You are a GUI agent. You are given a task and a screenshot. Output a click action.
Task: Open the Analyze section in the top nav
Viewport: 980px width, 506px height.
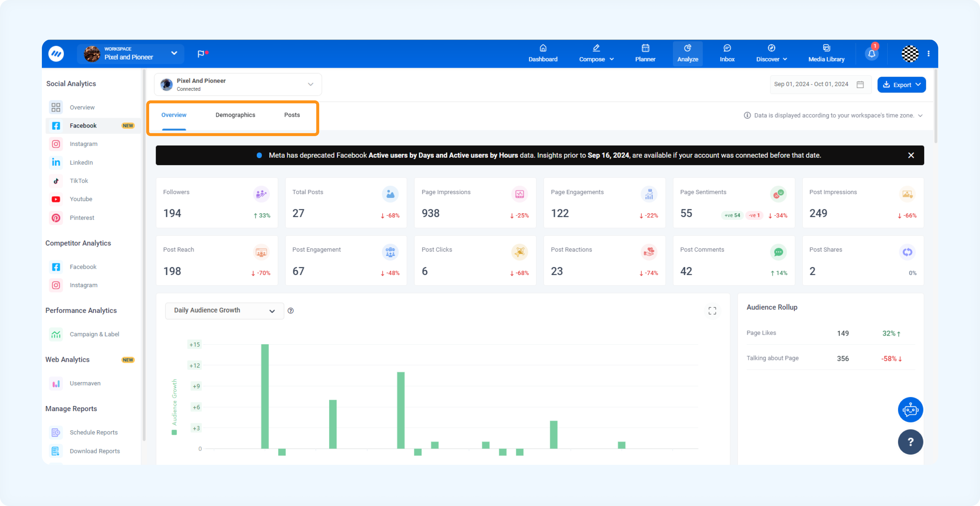[x=688, y=54]
